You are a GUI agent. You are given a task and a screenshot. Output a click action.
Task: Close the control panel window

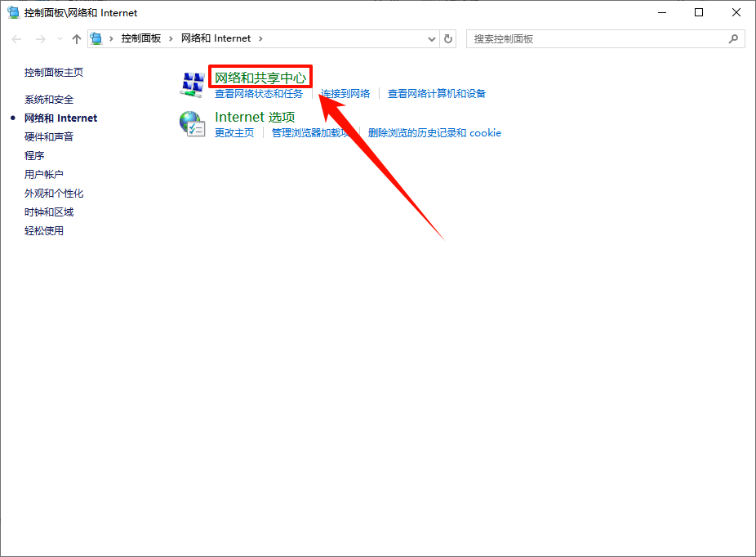(736, 12)
